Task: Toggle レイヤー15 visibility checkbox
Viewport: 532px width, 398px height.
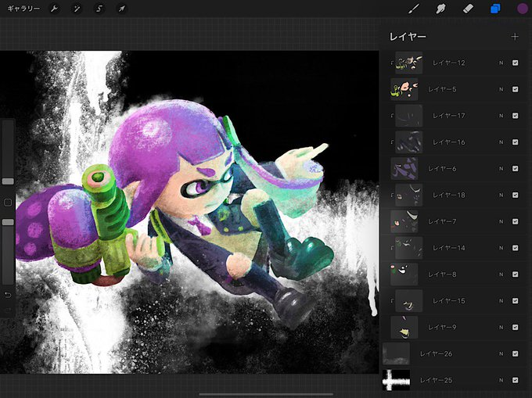Action: (x=515, y=301)
